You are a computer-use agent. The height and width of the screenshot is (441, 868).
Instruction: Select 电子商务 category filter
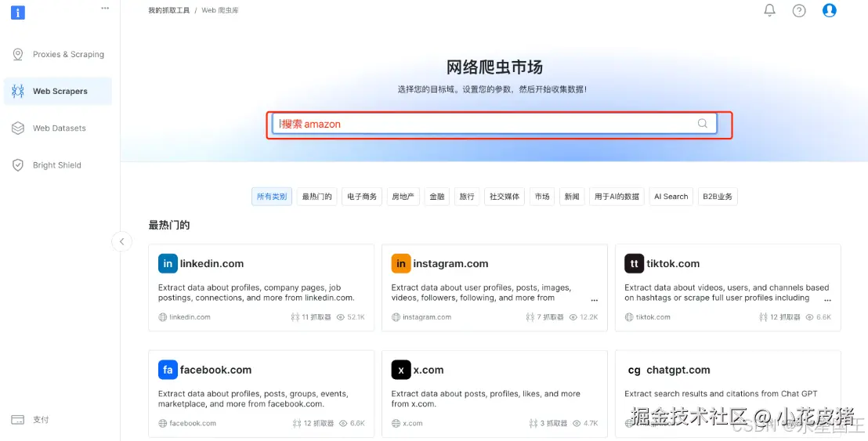tap(362, 197)
